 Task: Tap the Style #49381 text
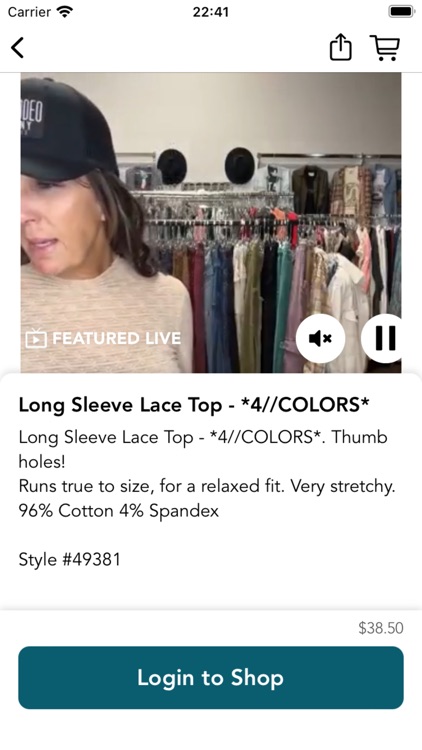pos(69,559)
